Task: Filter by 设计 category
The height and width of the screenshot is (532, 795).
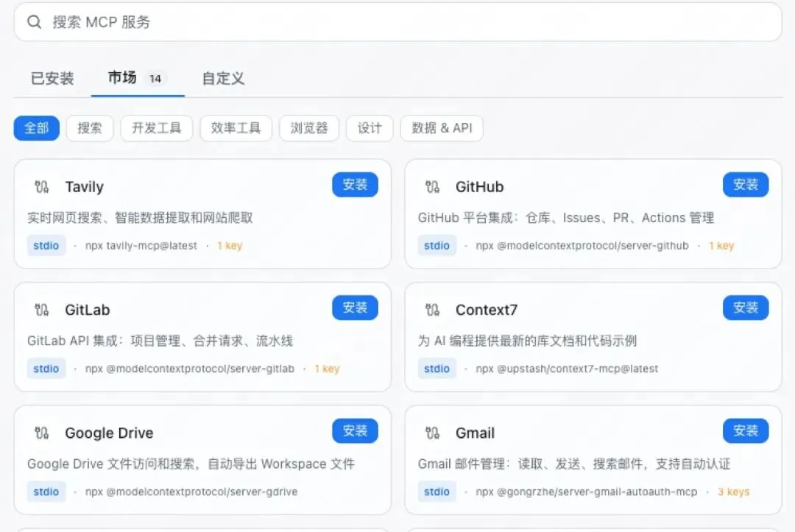Action: point(370,128)
